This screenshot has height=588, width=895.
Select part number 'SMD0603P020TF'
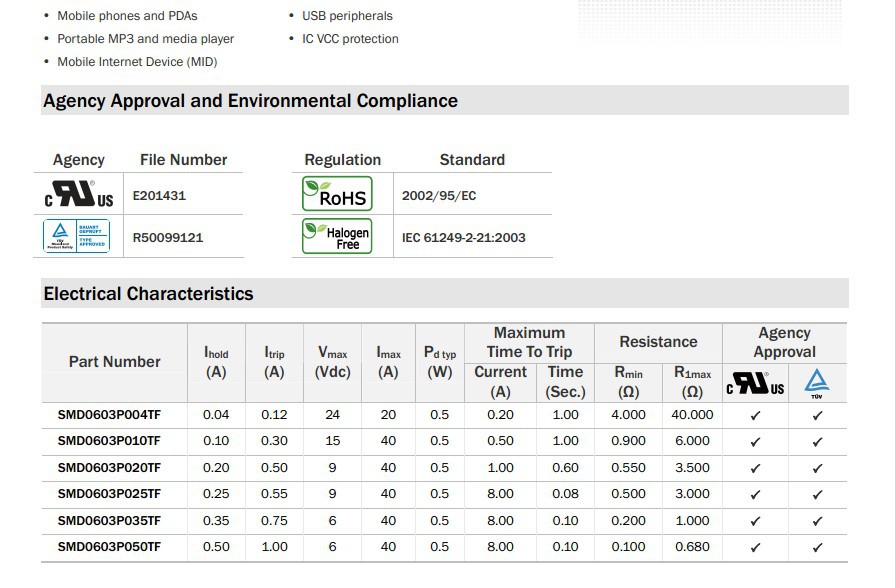click(109, 468)
